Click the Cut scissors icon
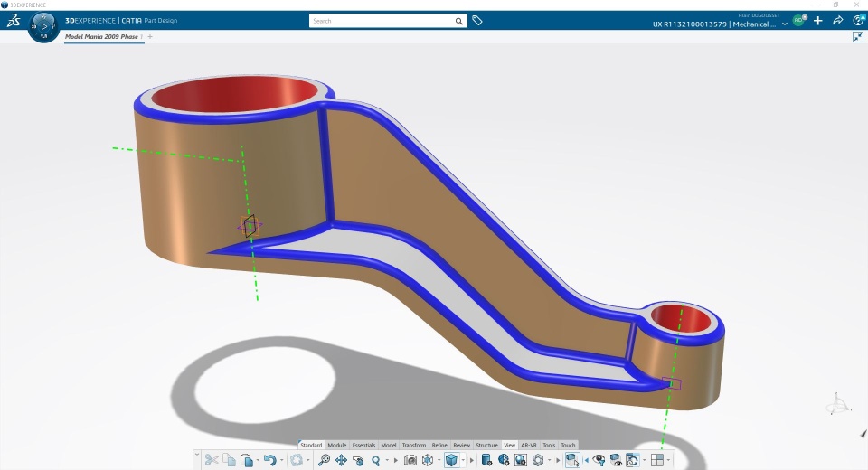 pyautogui.click(x=212, y=460)
